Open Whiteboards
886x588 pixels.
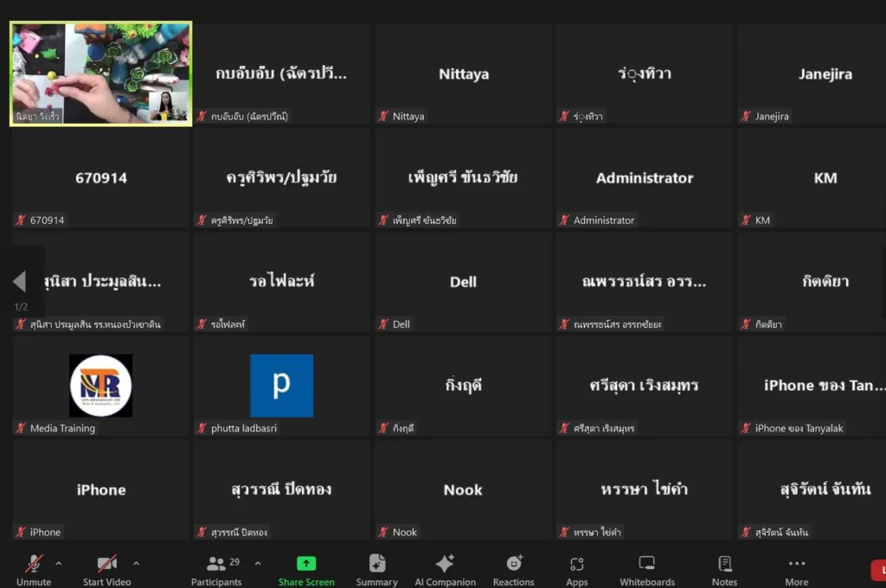[646, 568]
